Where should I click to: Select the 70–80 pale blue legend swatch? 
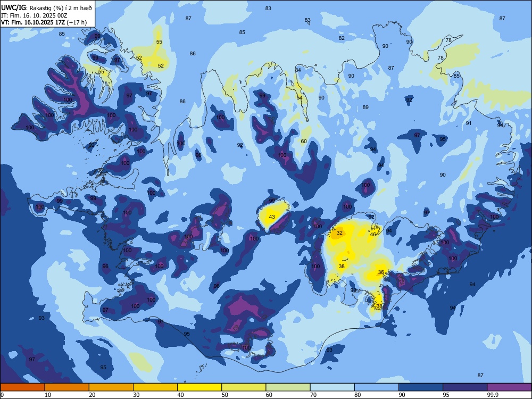point(332,387)
